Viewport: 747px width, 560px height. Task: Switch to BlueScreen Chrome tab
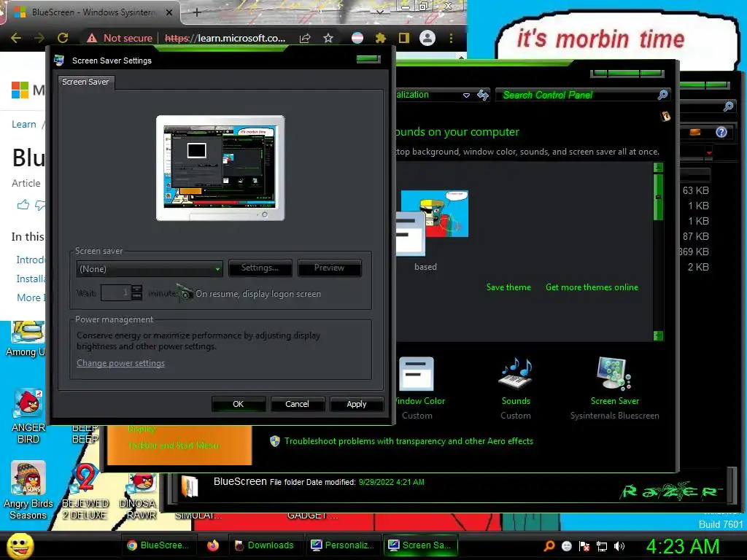90,12
